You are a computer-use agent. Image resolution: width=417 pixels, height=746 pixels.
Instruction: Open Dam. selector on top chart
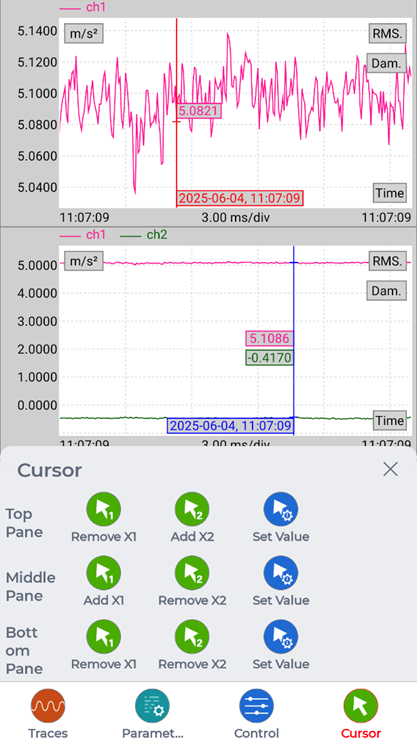point(386,63)
